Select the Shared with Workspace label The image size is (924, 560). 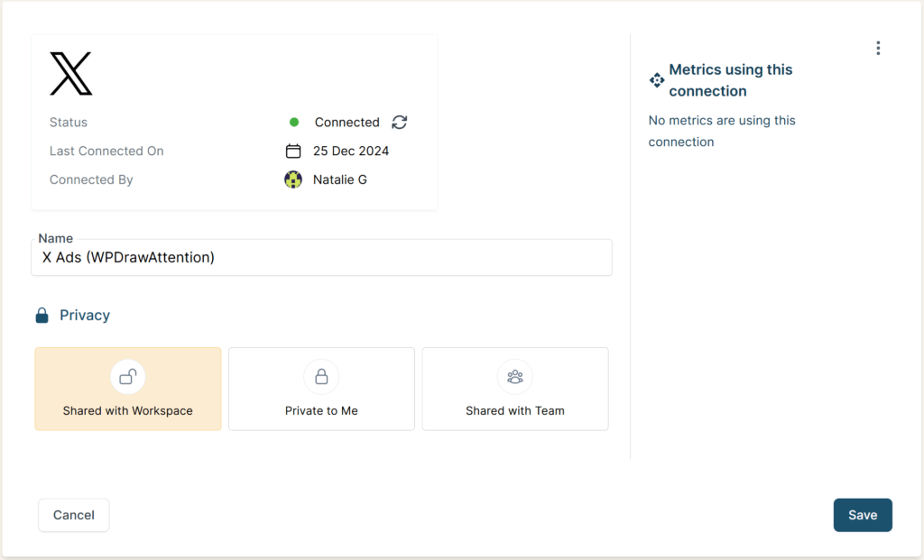coord(128,410)
